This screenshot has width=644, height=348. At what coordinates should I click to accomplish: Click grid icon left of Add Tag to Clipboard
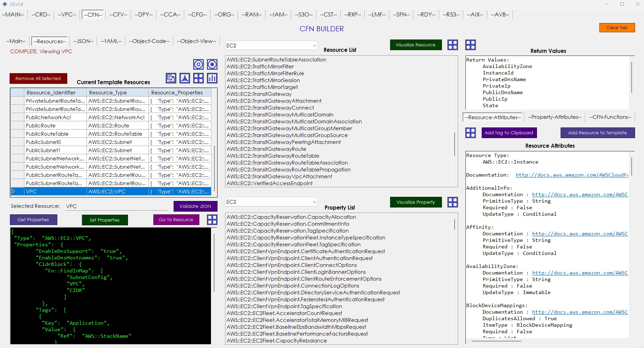[x=470, y=133]
